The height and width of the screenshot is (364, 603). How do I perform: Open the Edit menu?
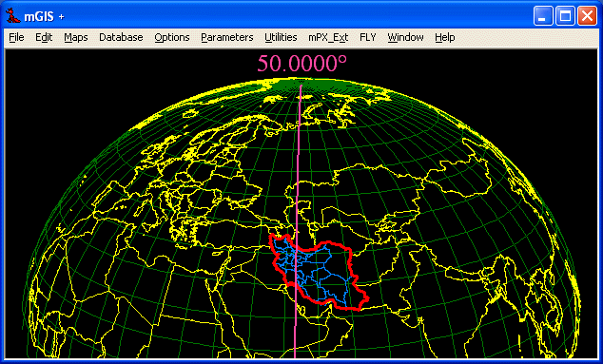point(44,37)
